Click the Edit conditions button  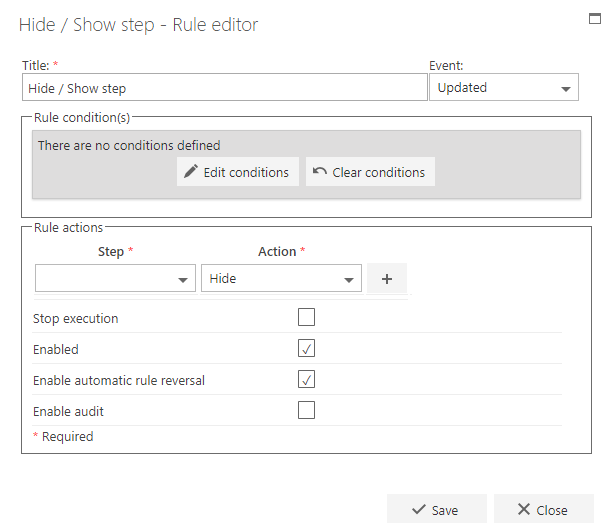pos(238,172)
